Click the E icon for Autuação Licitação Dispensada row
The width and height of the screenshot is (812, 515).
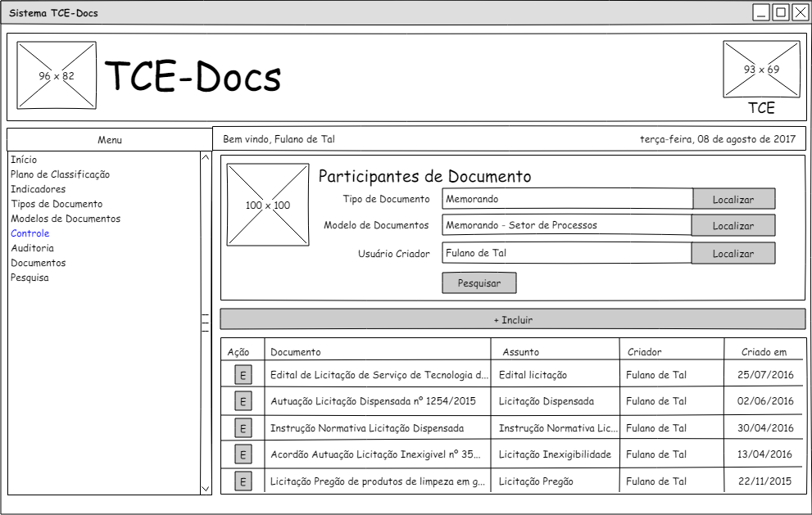pyautogui.click(x=243, y=401)
